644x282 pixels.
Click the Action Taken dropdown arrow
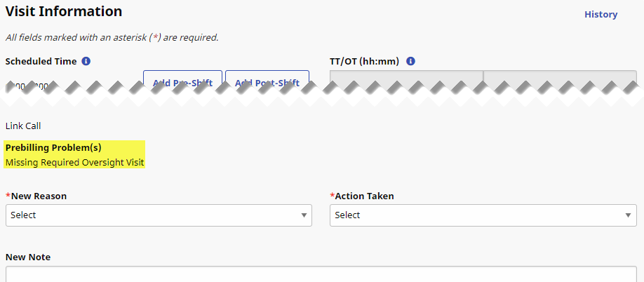point(629,215)
